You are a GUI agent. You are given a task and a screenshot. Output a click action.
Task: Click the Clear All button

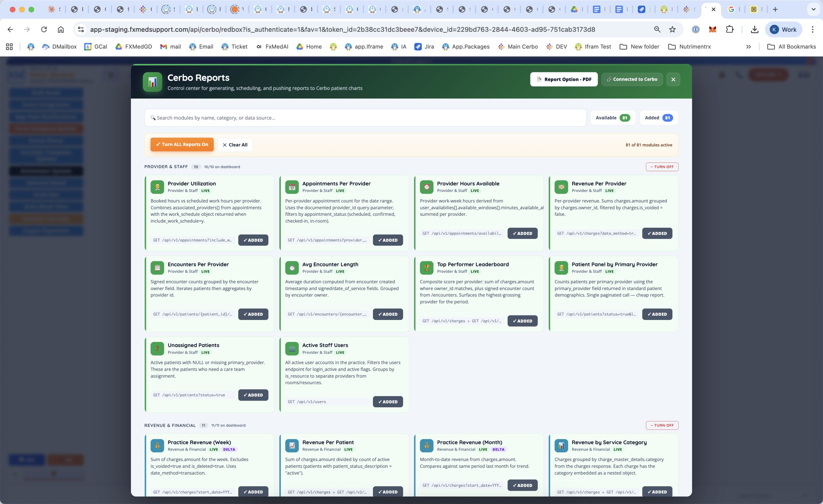point(235,145)
